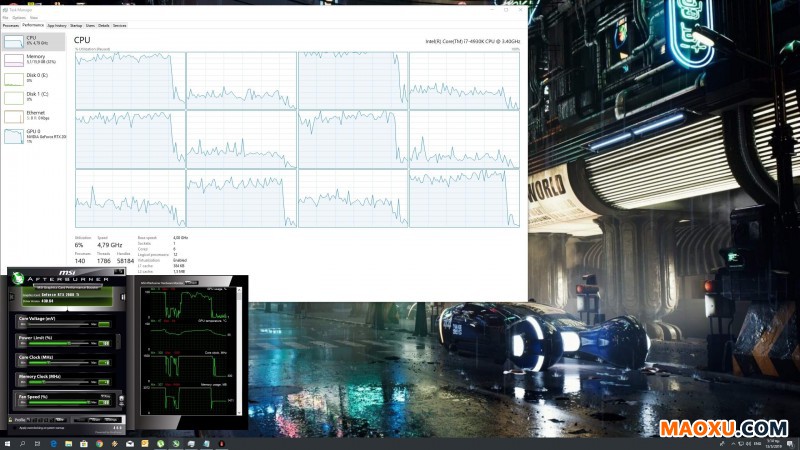Select Disk 1 (C:) in the performance sidebar
The width and height of the screenshot is (800, 450).
click(34, 97)
